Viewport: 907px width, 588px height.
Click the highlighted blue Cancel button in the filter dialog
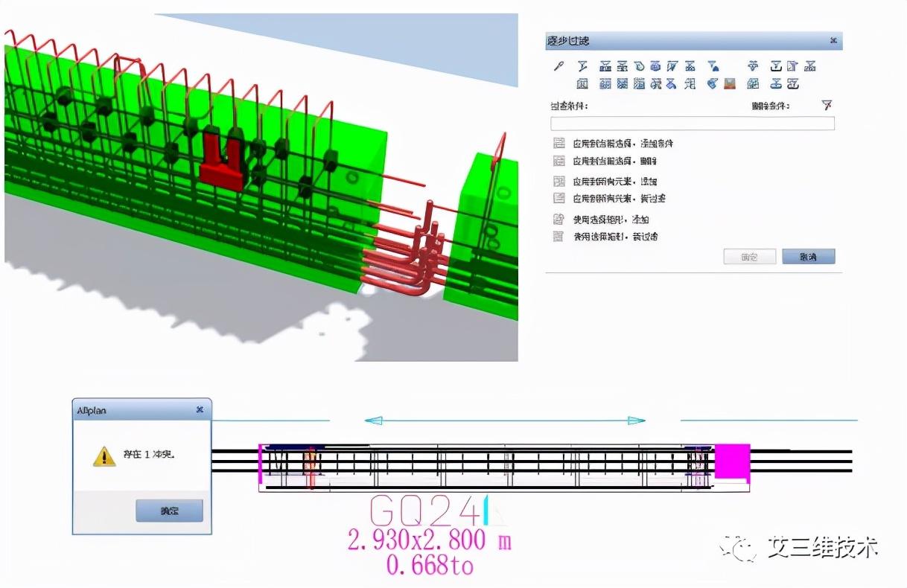tap(809, 257)
